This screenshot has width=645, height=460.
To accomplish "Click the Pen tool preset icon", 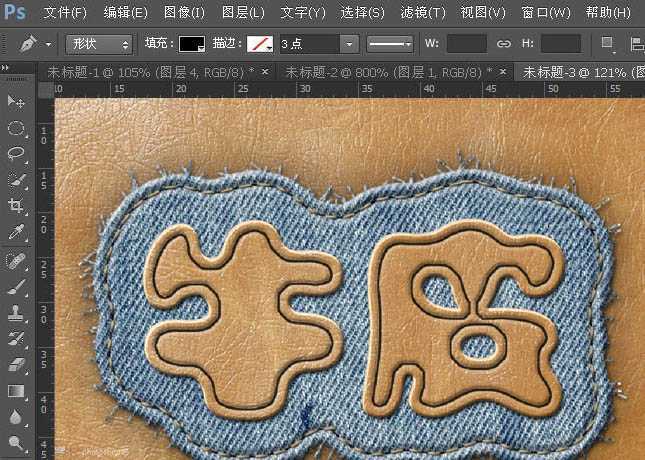I will click(28, 44).
